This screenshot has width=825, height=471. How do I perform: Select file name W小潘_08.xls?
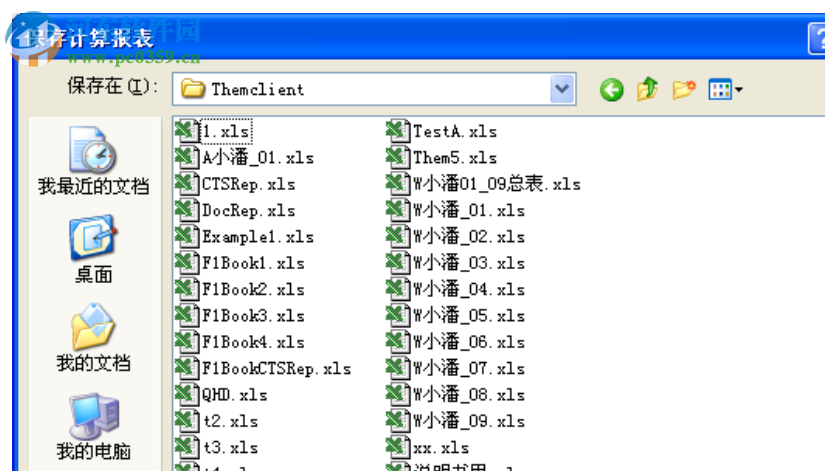[x=469, y=395]
